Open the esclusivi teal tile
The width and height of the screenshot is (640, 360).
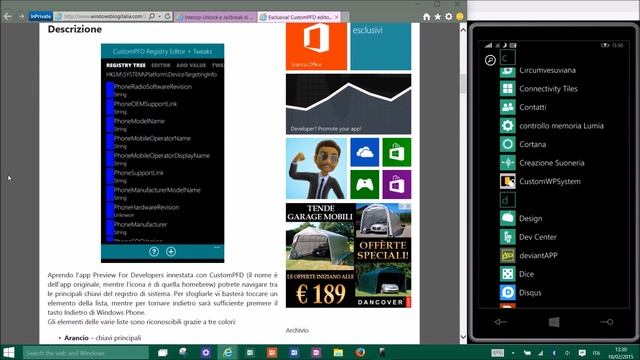coord(381,46)
